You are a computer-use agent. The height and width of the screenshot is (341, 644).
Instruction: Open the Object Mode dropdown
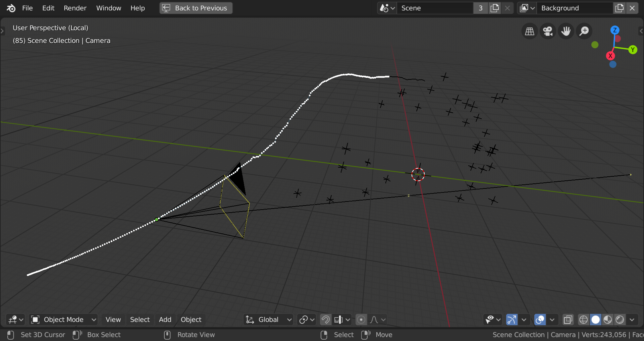coord(63,320)
